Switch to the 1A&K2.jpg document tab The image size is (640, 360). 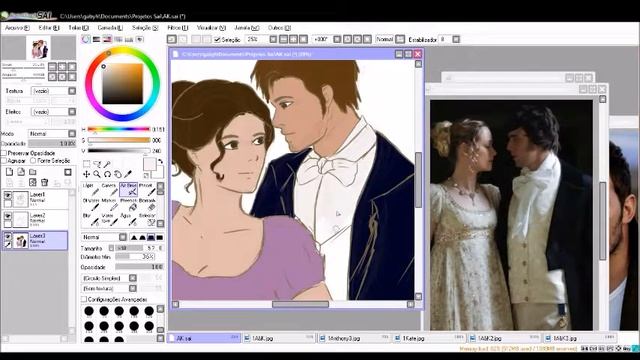[x=505, y=338]
